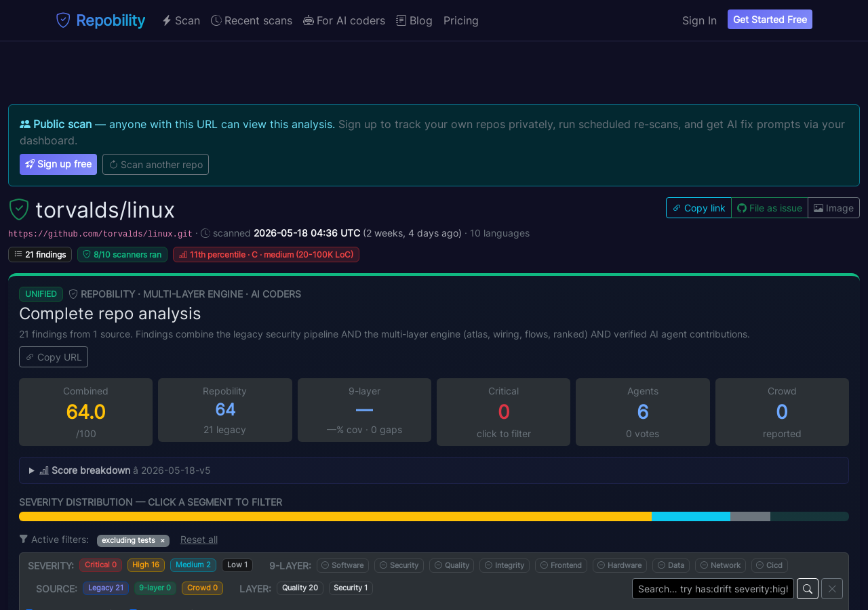Image resolution: width=868 pixels, height=610 pixels.
Task: Toggle the Critical 0 severity filter
Action: (100, 565)
